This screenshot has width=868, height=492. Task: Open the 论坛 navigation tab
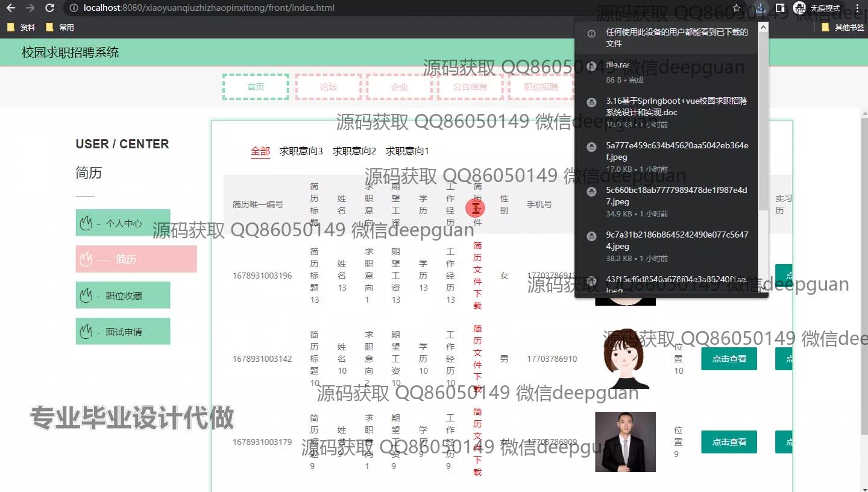(329, 87)
